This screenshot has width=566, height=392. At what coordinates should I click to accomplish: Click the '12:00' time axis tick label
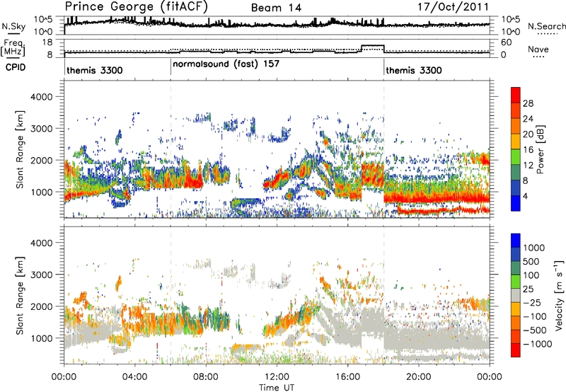point(277,377)
